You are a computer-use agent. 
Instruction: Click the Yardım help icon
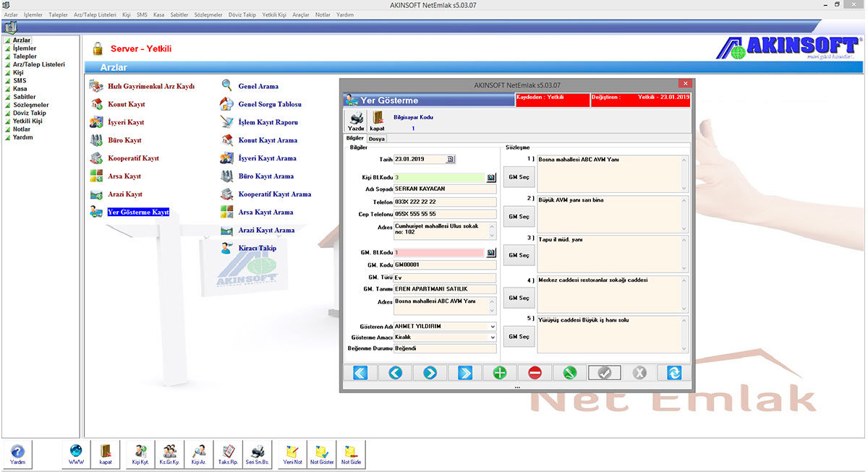17,454
